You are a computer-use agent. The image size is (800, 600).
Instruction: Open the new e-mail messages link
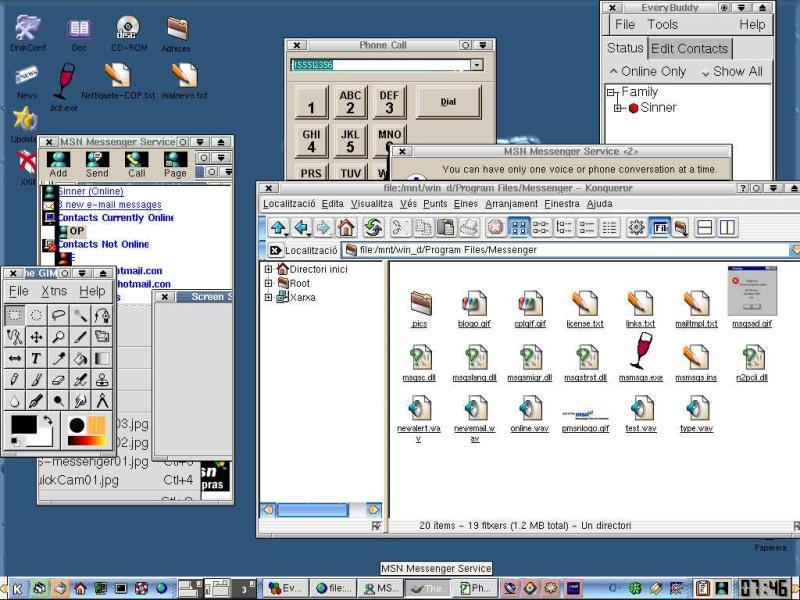[x=110, y=205]
